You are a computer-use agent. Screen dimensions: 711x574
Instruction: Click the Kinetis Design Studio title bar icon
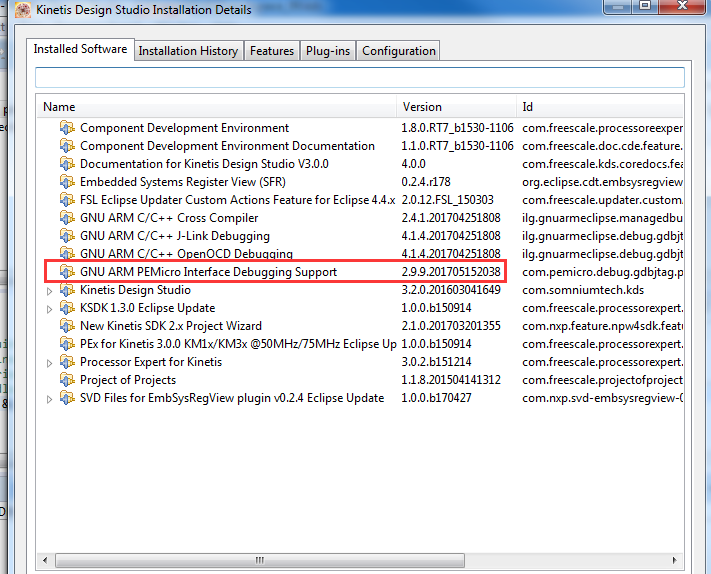click(x=23, y=10)
